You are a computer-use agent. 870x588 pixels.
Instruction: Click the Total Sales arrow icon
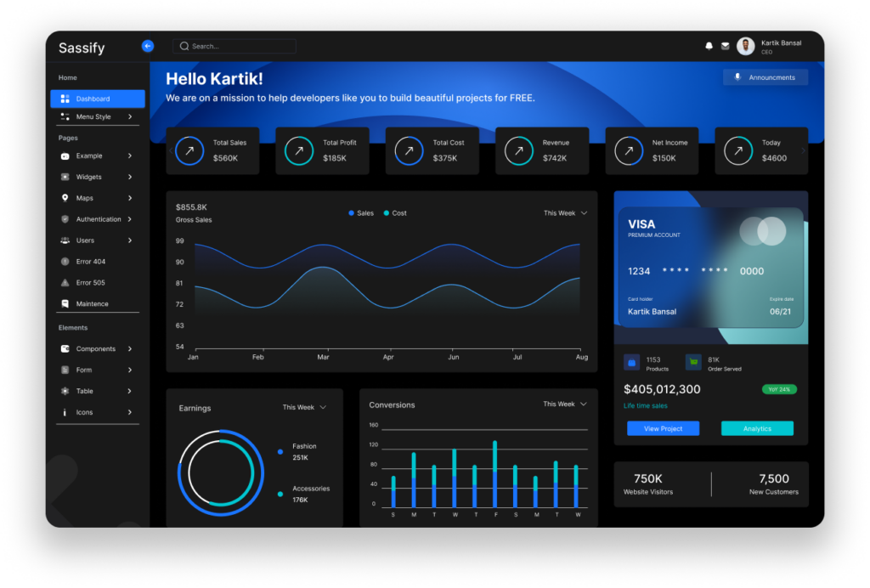coord(189,150)
